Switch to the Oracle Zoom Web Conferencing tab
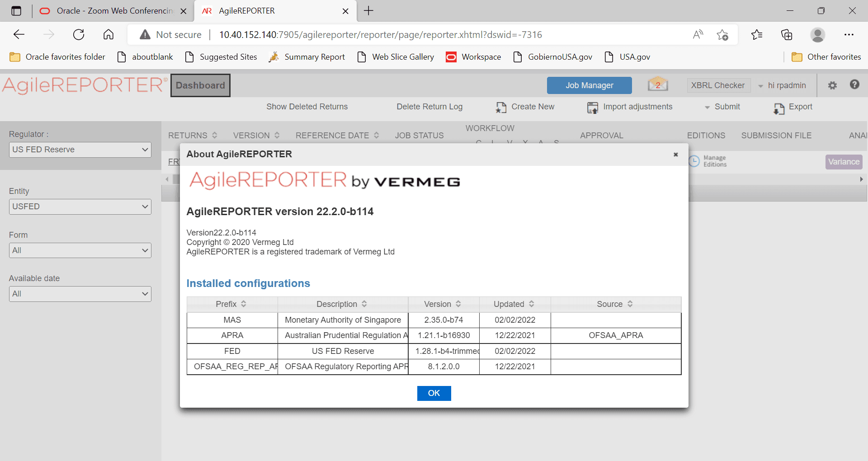The width and height of the screenshot is (868, 461). [x=113, y=11]
